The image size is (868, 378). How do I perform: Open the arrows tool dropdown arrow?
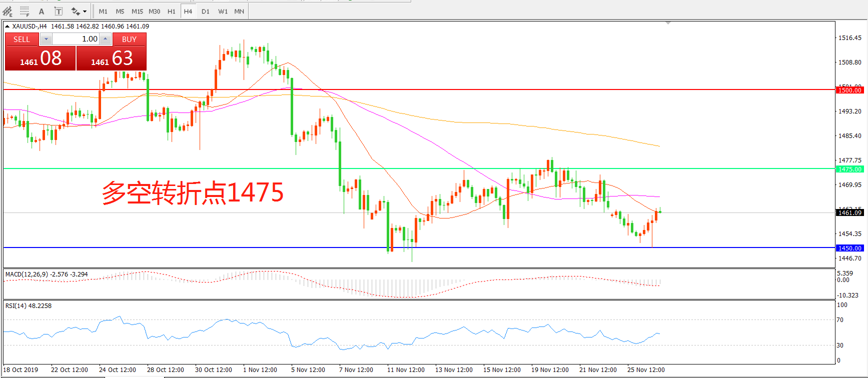pyautogui.click(x=85, y=11)
